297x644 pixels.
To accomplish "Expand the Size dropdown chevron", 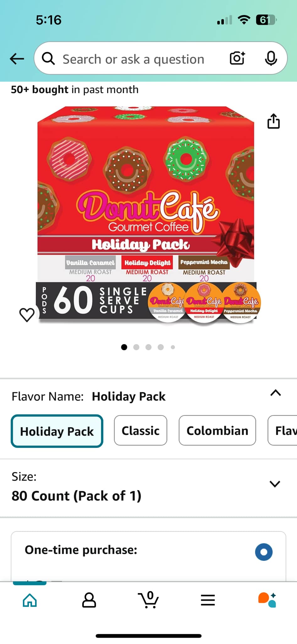I will pyautogui.click(x=275, y=484).
